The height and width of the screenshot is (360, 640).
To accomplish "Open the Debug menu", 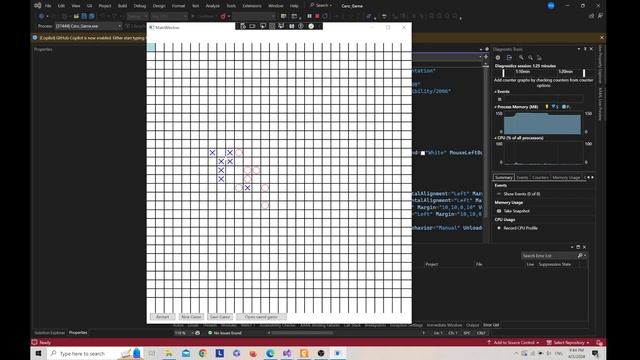I will click(140, 6).
